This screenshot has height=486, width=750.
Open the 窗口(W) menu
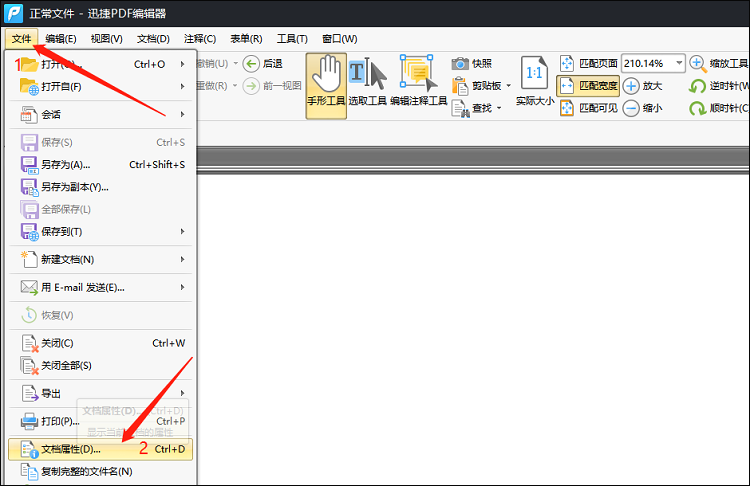coord(340,39)
